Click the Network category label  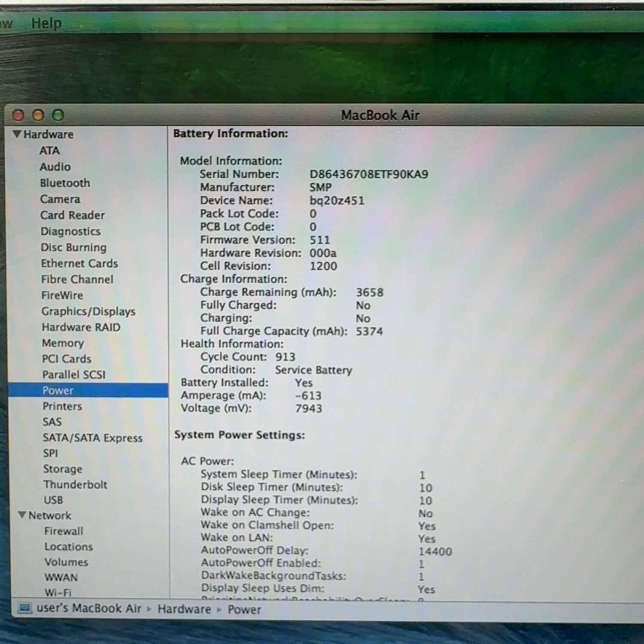(x=50, y=515)
